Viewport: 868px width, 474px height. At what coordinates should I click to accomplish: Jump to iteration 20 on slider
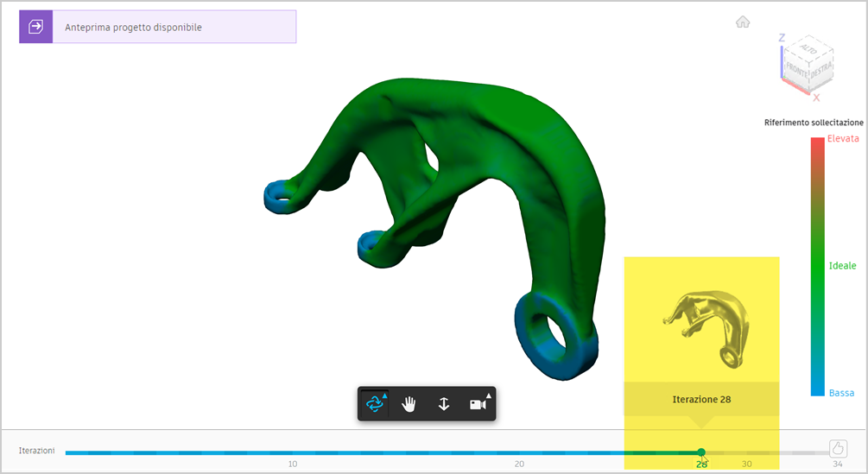coord(519,464)
